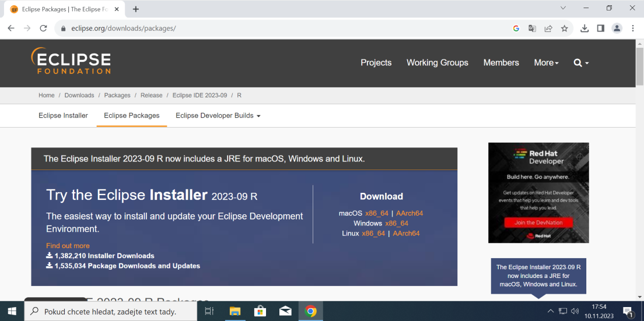Open Working Groups in the navigation

click(x=437, y=63)
